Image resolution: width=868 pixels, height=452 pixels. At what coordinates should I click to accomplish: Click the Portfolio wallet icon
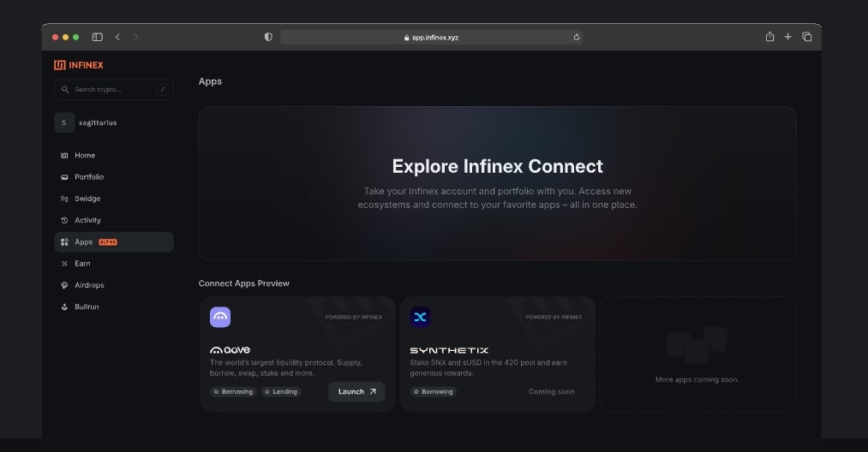coord(64,177)
